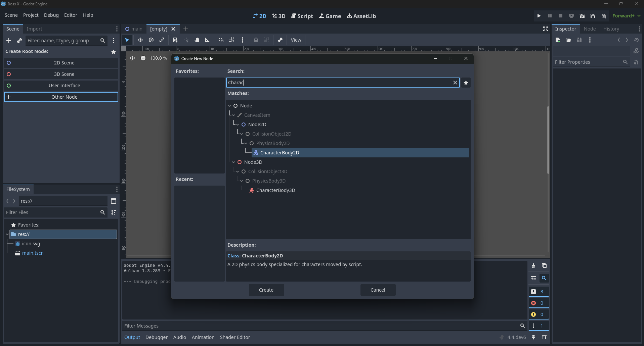Cancel the Create New Node dialog
The width and height of the screenshot is (644, 346).
coord(378,290)
